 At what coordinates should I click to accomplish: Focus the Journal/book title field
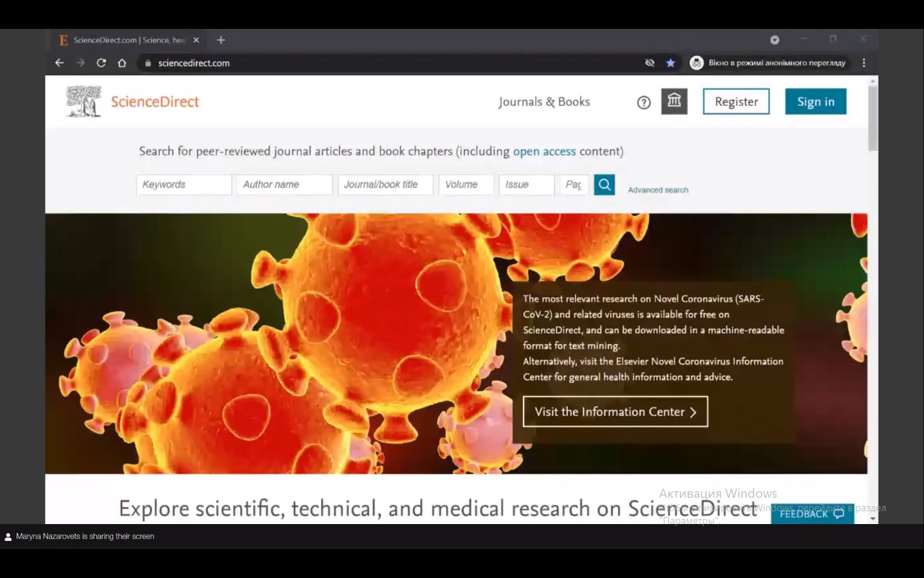click(385, 184)
